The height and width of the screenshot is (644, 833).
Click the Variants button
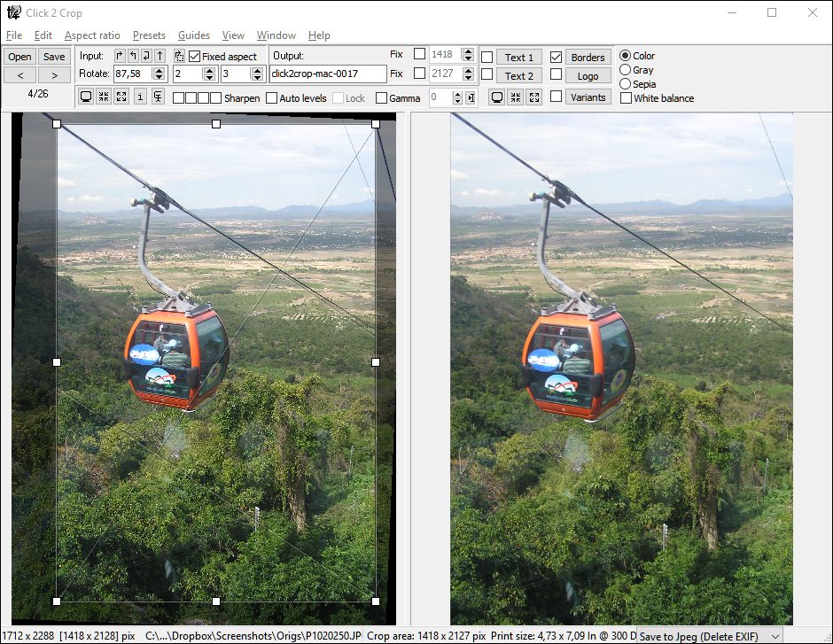click(588, 97)
